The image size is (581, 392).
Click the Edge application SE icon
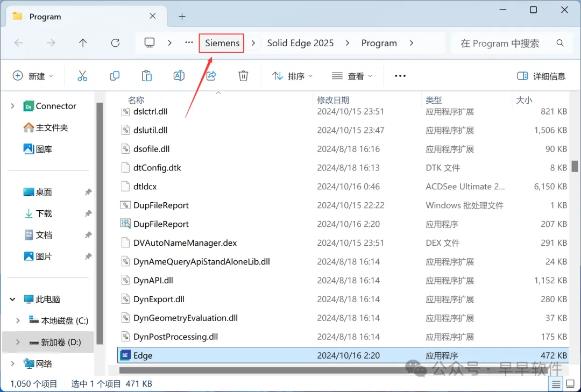click(125, 355)
